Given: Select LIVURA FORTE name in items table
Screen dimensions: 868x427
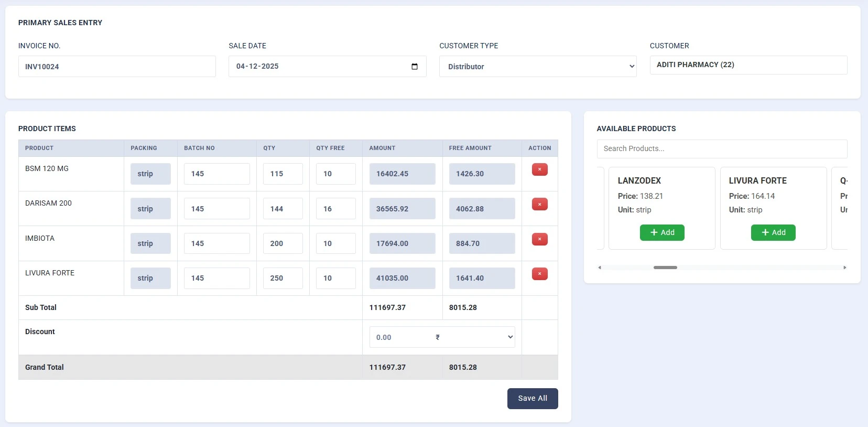Looking at the screenshot, I should 50,273.
